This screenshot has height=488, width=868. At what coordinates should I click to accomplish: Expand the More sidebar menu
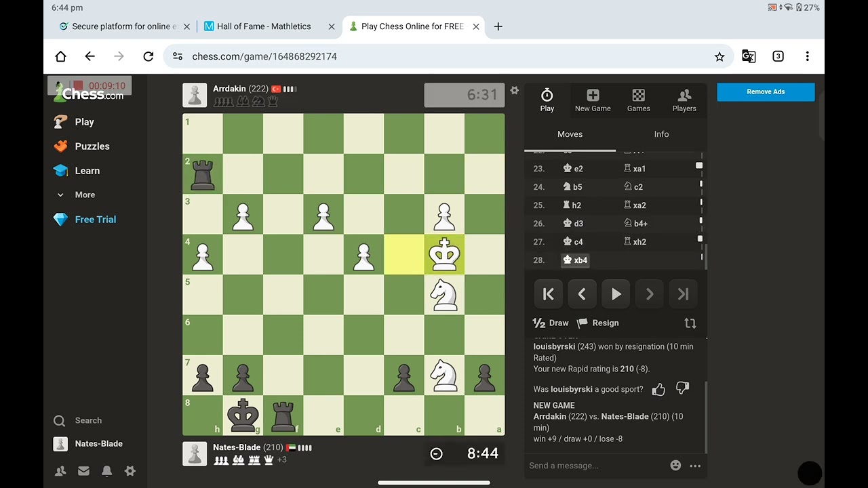(x=76, y=195)
